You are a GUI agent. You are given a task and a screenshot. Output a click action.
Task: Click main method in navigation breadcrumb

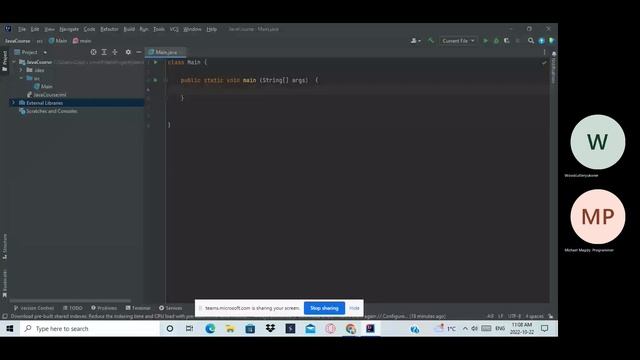click(x=82, y=41)
